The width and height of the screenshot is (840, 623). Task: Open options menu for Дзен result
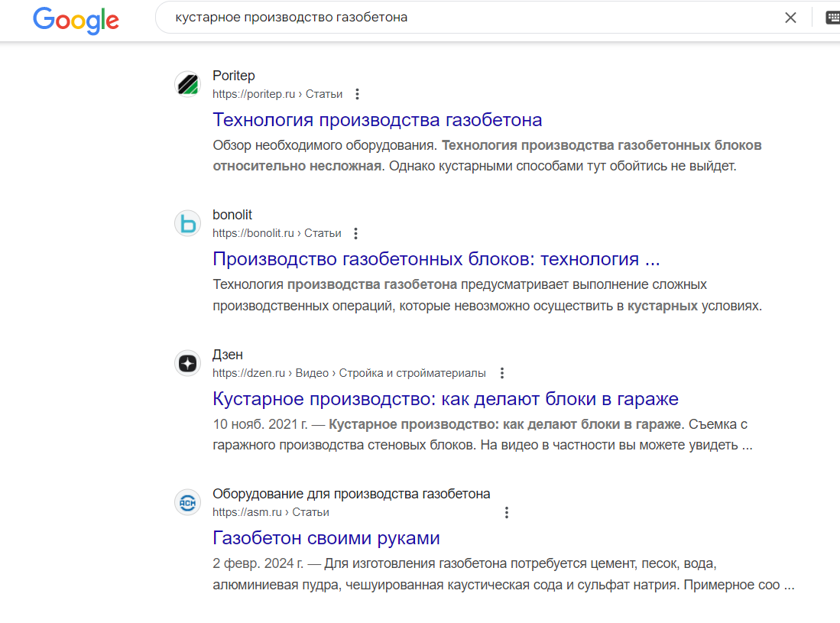[x=502, y=373]
